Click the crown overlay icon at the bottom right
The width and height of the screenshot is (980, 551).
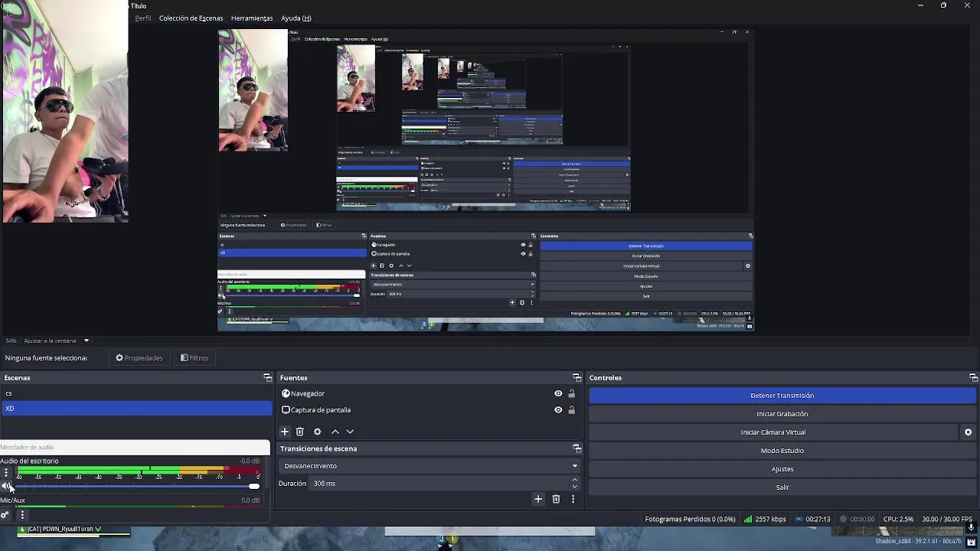tap(971, 542)
